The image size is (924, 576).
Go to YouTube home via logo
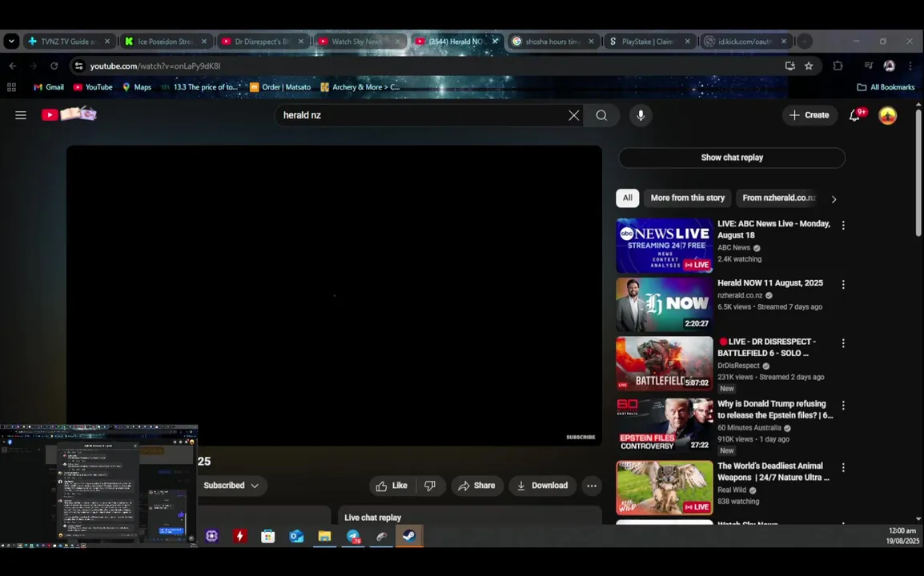pos(69,114)
